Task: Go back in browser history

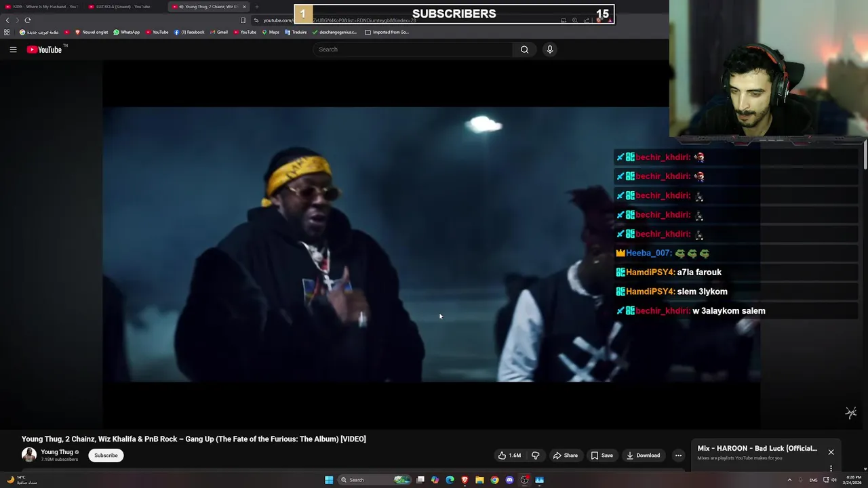Action: coord(7,20)
